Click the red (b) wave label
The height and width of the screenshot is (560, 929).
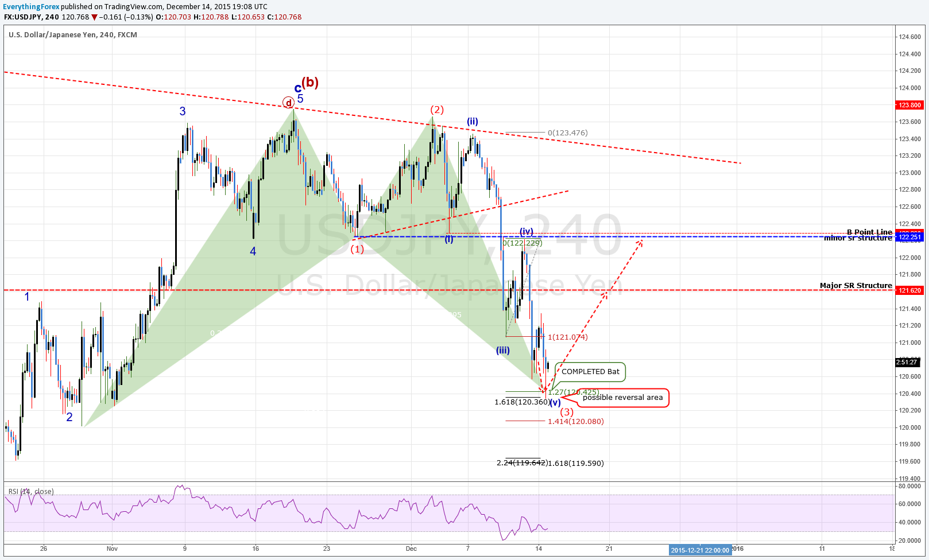[x=311, y=82]
